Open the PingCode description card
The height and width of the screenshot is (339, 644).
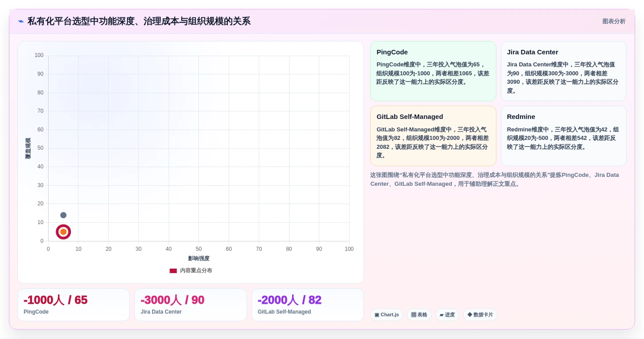click(433, 71)
